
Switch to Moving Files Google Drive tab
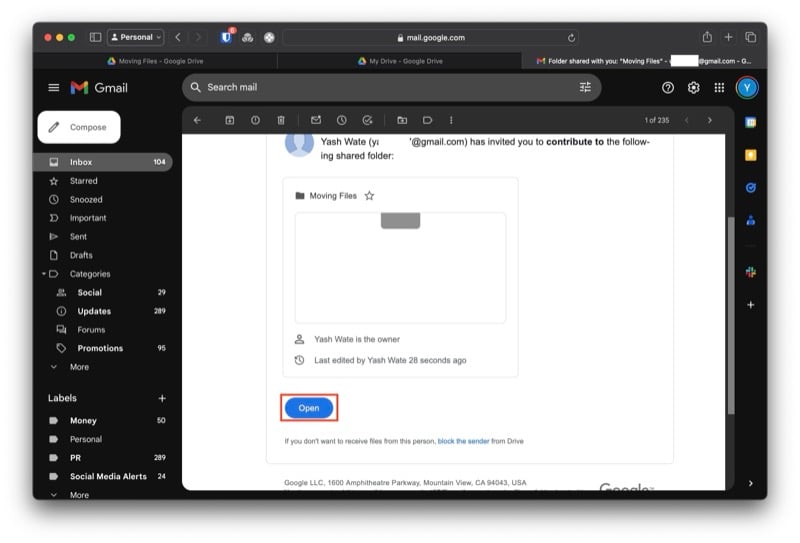point(155,61)
